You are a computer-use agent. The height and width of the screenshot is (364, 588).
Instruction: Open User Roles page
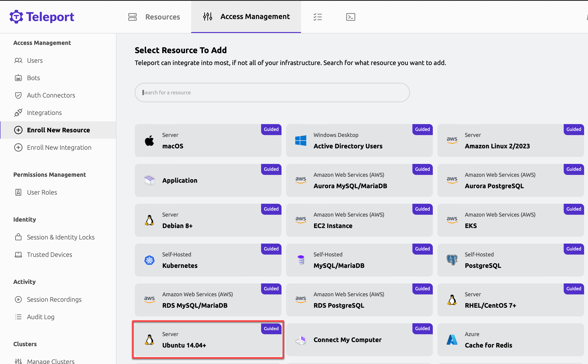click(58, 192)
